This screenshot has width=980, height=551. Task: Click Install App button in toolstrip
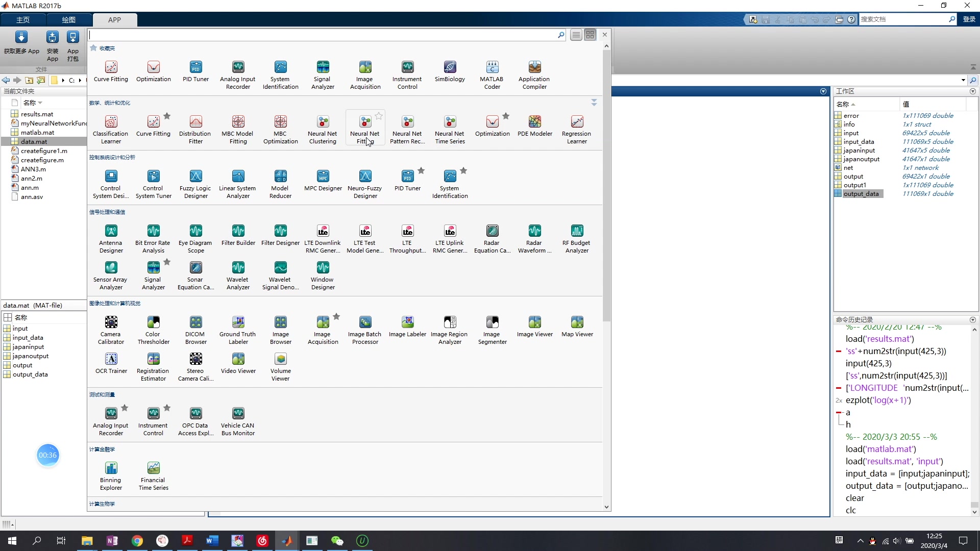[x=52, y=46]
